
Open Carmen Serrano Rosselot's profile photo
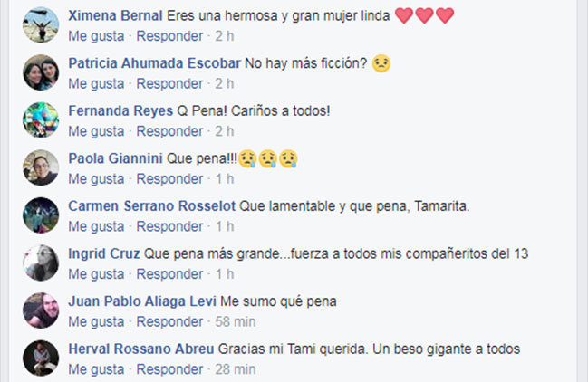(41, 215)
